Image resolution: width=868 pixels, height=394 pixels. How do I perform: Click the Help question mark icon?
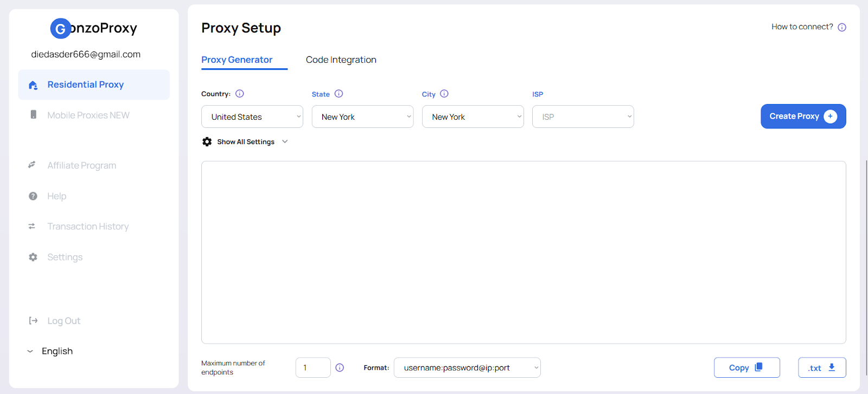click(33, 196)
